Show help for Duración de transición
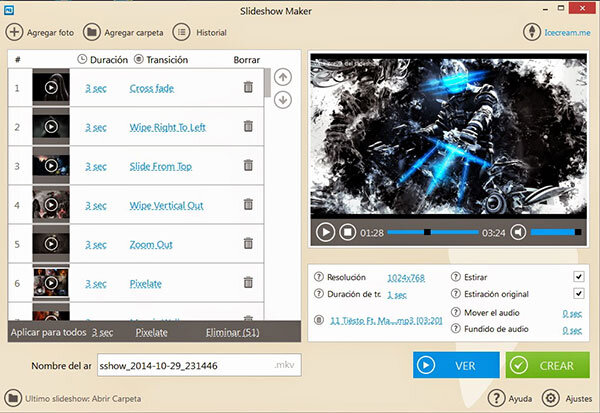 click(318, 294)
